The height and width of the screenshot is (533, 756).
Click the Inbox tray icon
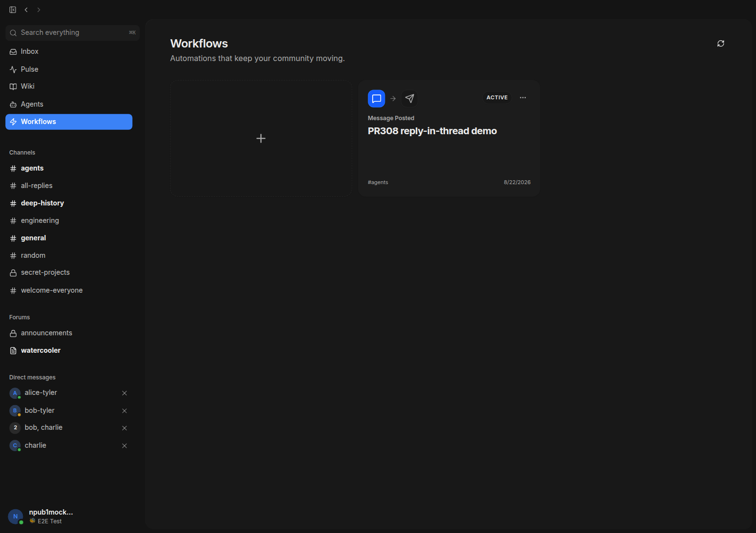[x=13, y=51]
